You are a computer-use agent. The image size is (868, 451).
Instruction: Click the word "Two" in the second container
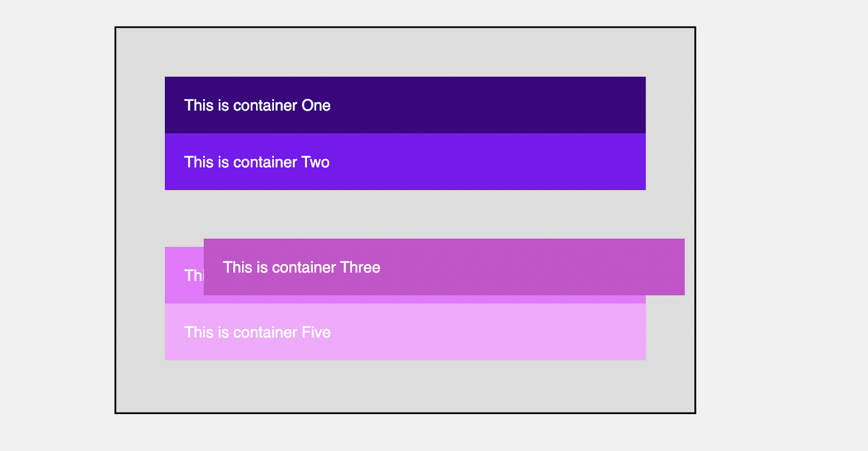(x=316, y=162)
